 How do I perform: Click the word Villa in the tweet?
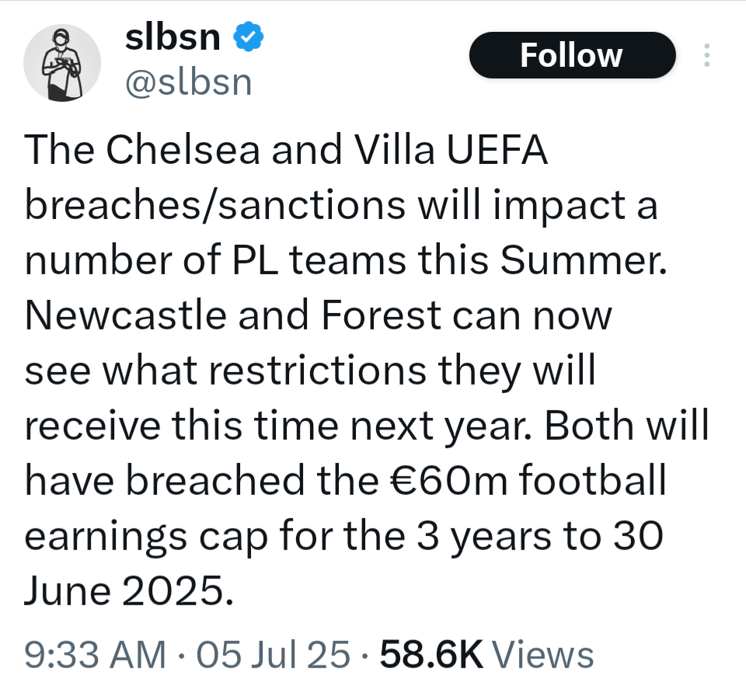(x=391, y=151)
